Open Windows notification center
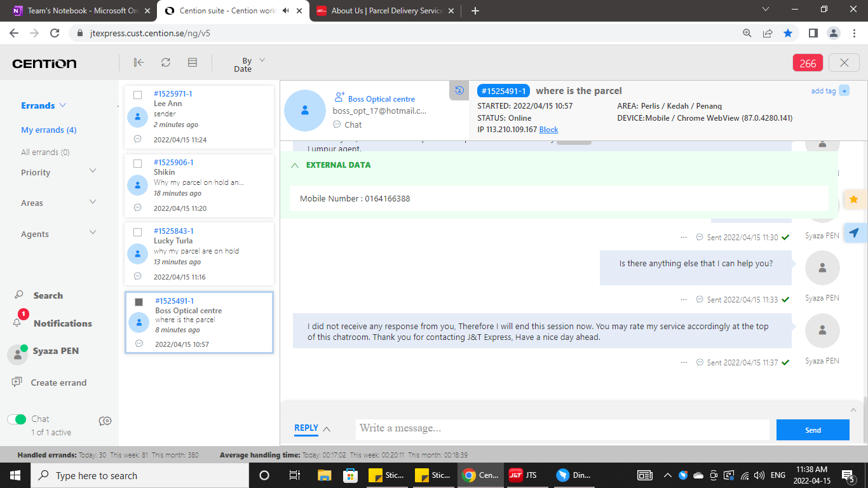This screenshot has width=868, height=488. click(848, 475)
